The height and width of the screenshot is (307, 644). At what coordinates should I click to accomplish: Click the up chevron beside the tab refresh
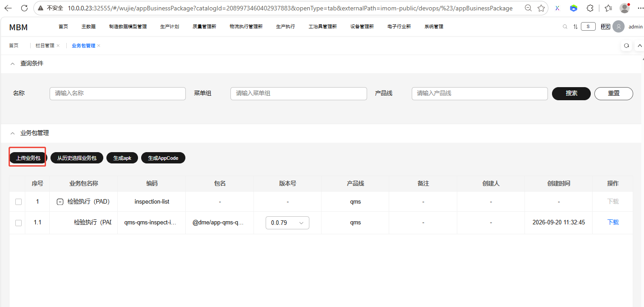coord(639,46)
